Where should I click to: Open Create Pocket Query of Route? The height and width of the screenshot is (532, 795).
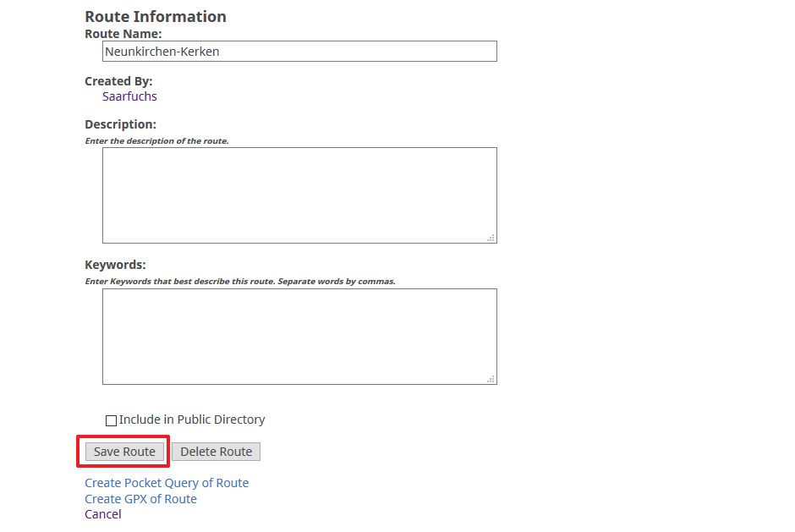[167, 483]
